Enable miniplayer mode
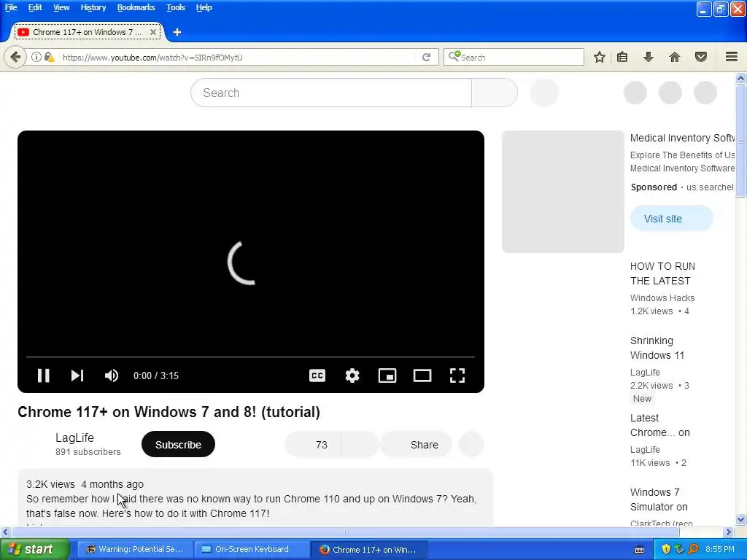Image resolution: width=747 pixels, height=560 pixels. coord(387,376)
